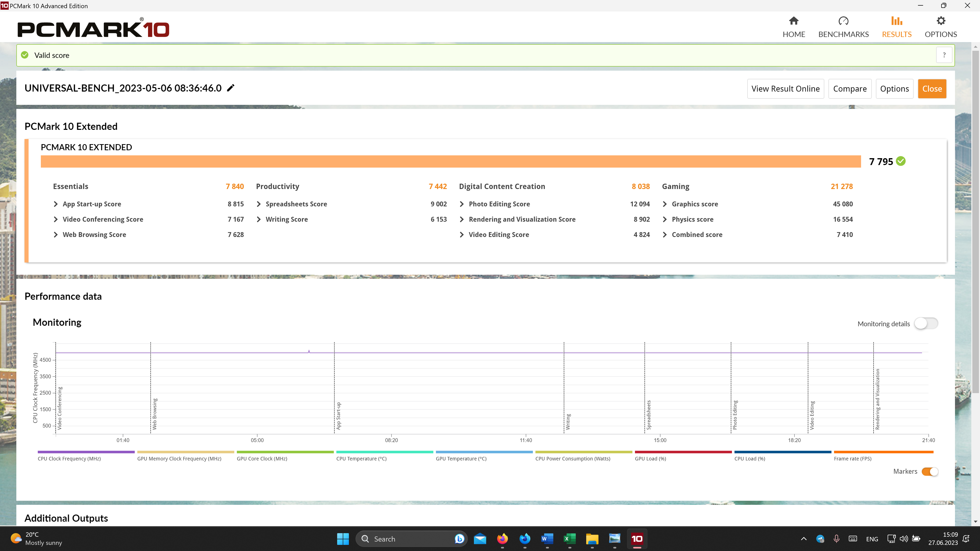Image resolution: width=980 pixels, height=551 pixels.
Task: Expand Video Editing Score
Action: pyautogui.click(x=462, y=235)
